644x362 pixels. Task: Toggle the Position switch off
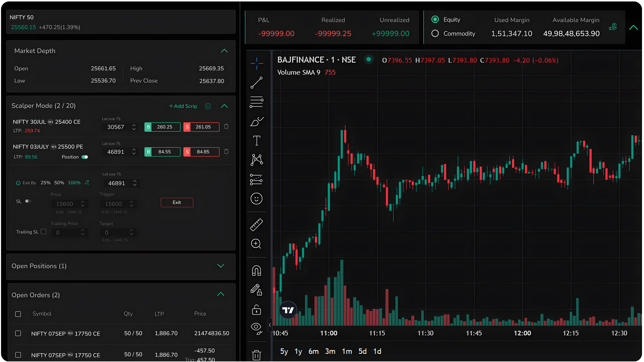(x=85, y=157)
